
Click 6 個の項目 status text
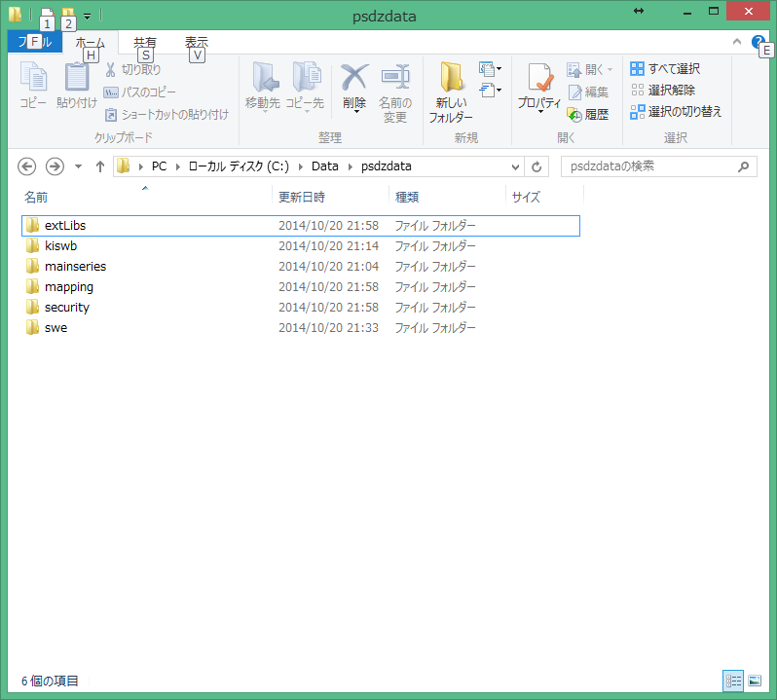click(50, 681)
